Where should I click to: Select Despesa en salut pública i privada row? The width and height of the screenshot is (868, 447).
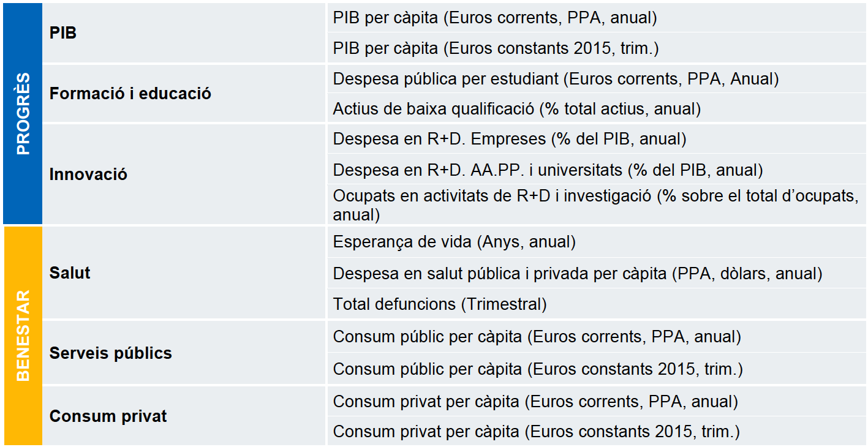tap(597, 273)
